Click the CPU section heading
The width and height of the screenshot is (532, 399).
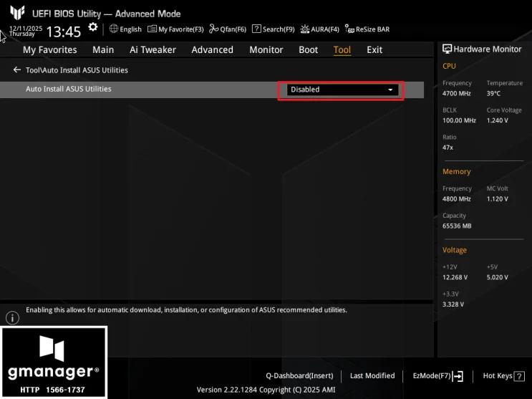pos(449,66)
